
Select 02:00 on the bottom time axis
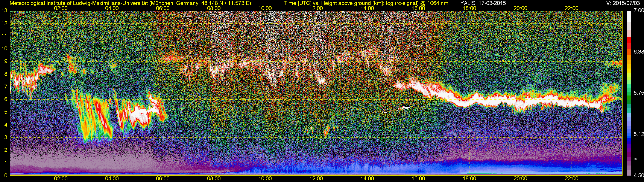click(61, 179)
